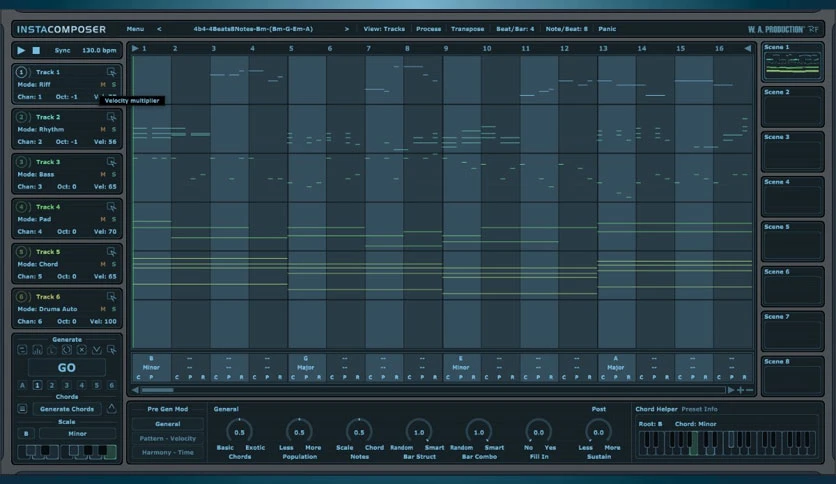Select the empty Scene 2 slot
836x484 pixels.
point(792,107)
